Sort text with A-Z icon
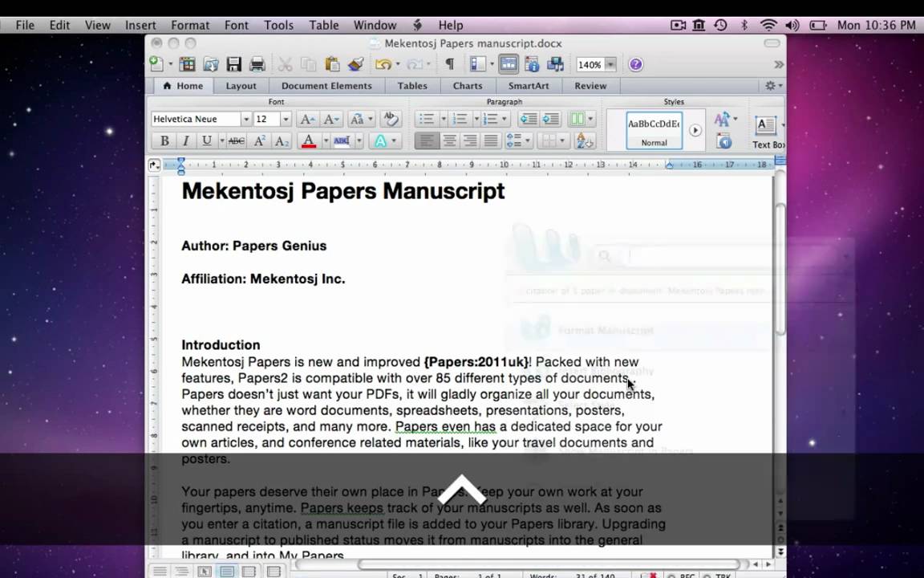The height and width of the screenshot is (578, 924). point(585,141)
